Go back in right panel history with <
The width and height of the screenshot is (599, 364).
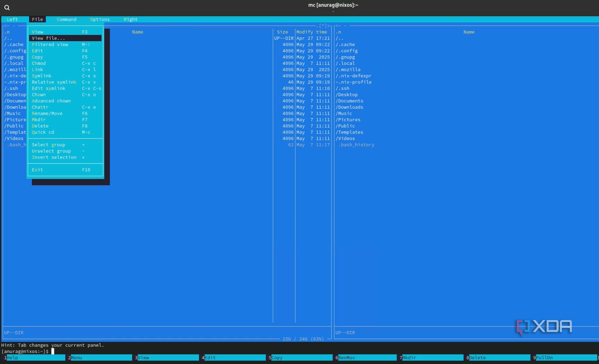(338, 26)
